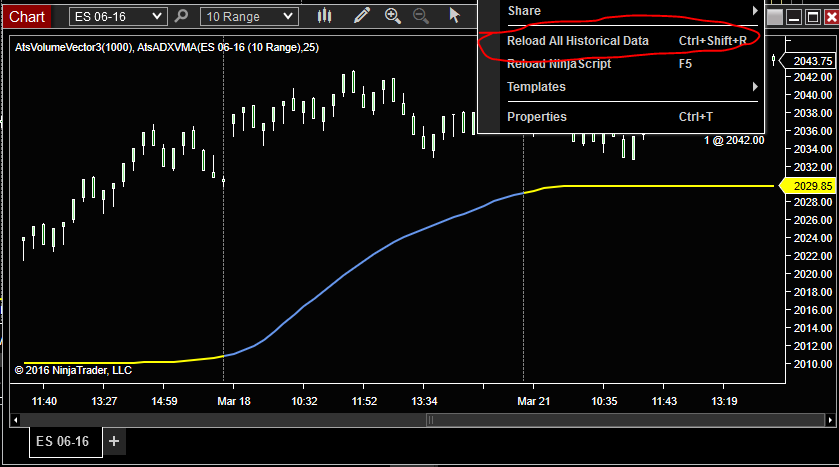Add a new chart tab with plus icon

tap(114, 441)
